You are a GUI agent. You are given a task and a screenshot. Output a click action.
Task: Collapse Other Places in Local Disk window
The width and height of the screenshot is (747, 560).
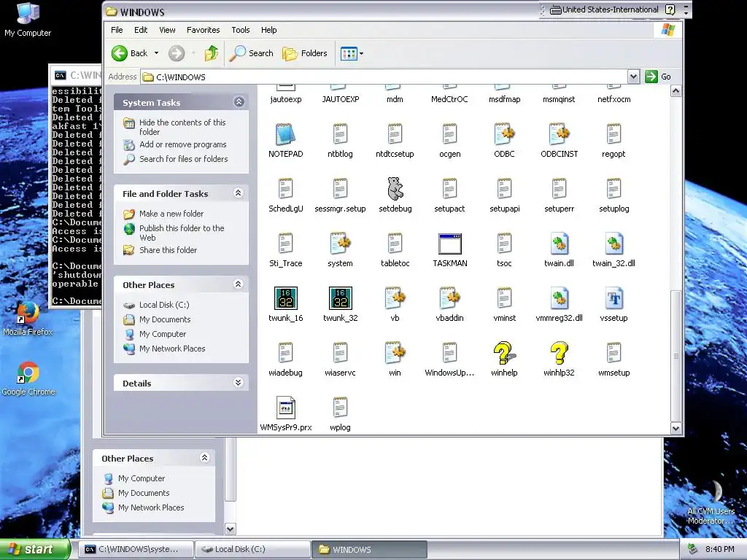(x=205, y=458)
